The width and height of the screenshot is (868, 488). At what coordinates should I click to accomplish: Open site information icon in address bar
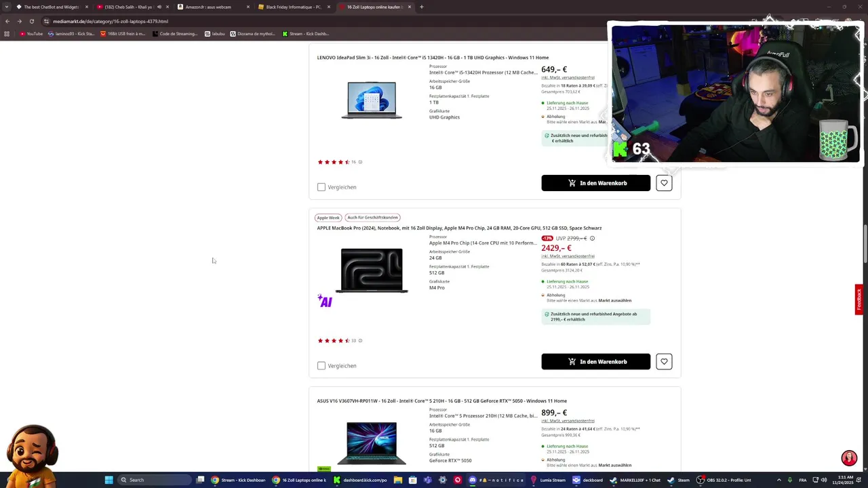[x=46, y=21]
